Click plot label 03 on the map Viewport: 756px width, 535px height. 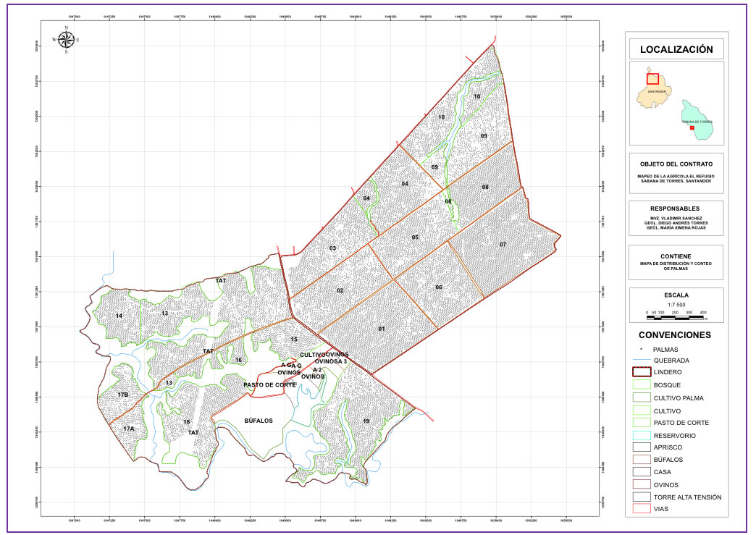pos(332,248)
